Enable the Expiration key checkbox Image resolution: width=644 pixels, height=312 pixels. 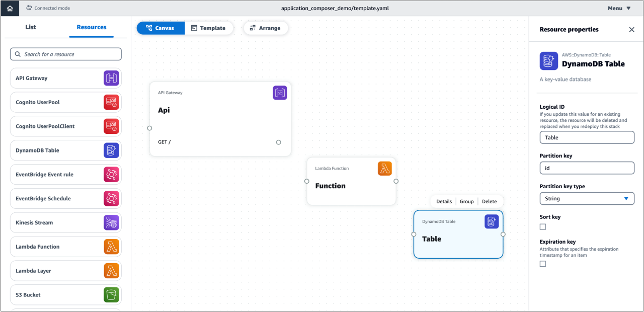(x=543, y=264)
